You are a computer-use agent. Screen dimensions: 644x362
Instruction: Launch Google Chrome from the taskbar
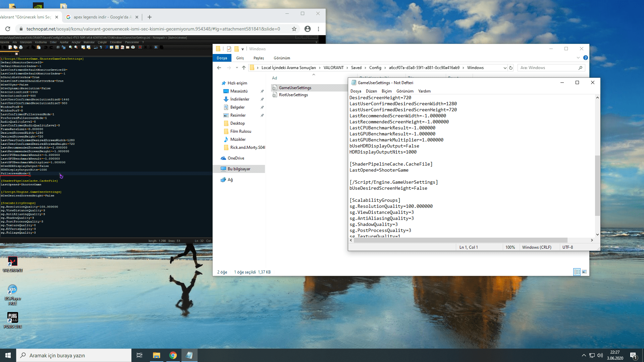(x=173, y=355)
